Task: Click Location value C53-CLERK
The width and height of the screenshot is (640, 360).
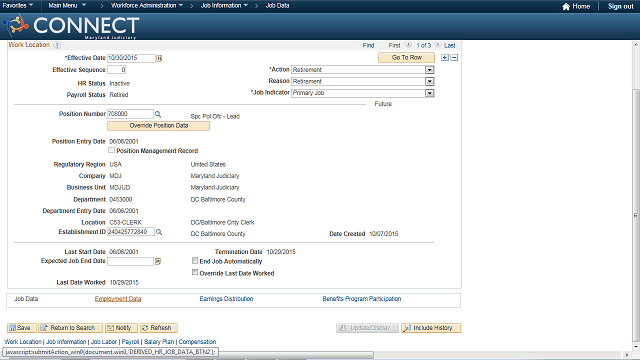Action: [126, 222]
